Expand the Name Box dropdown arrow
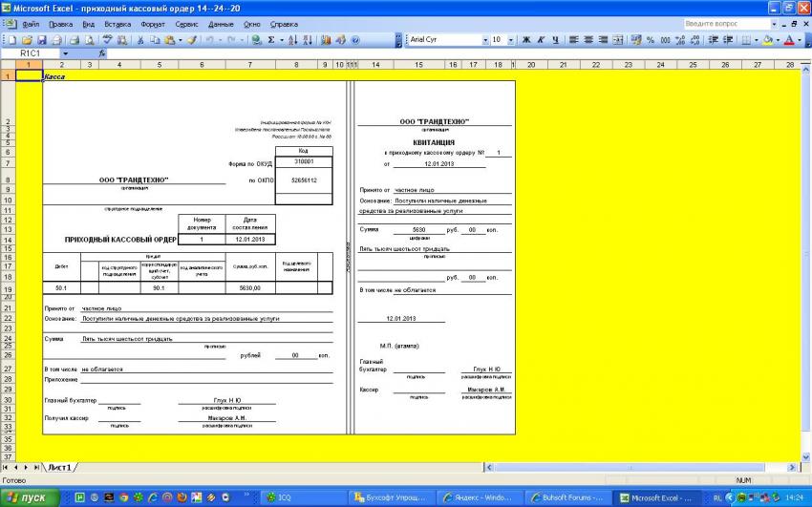The image size is (812, 507). pos(64,53)
